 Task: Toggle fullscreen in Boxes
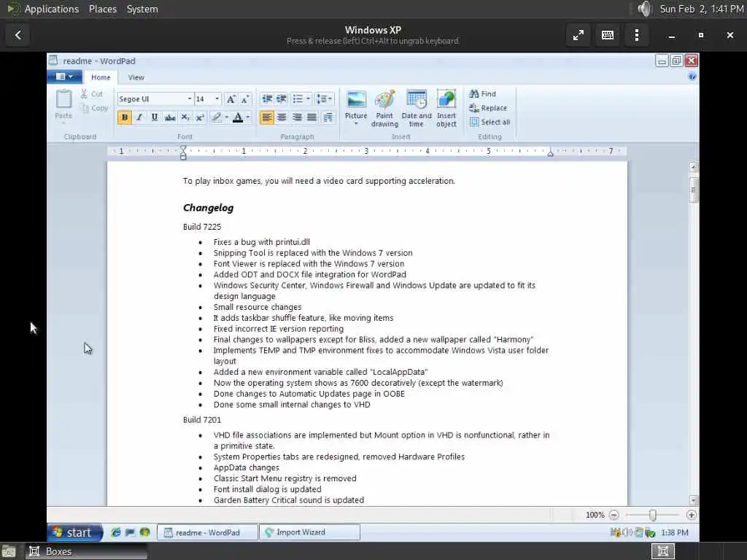578,35
